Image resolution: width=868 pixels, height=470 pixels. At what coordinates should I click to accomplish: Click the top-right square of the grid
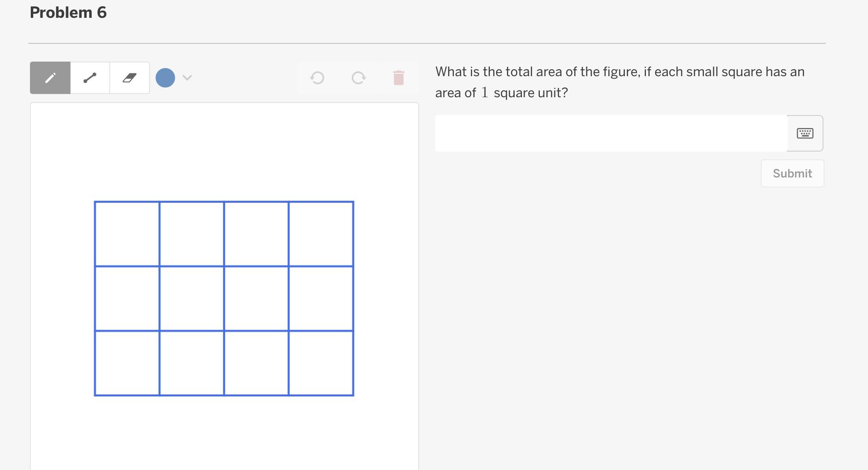[321, 234]
